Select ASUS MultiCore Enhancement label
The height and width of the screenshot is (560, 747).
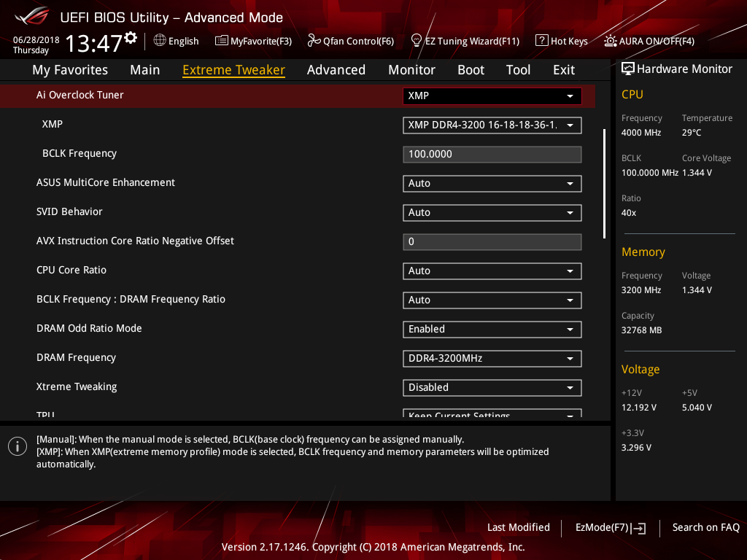(x=106, y=182)
